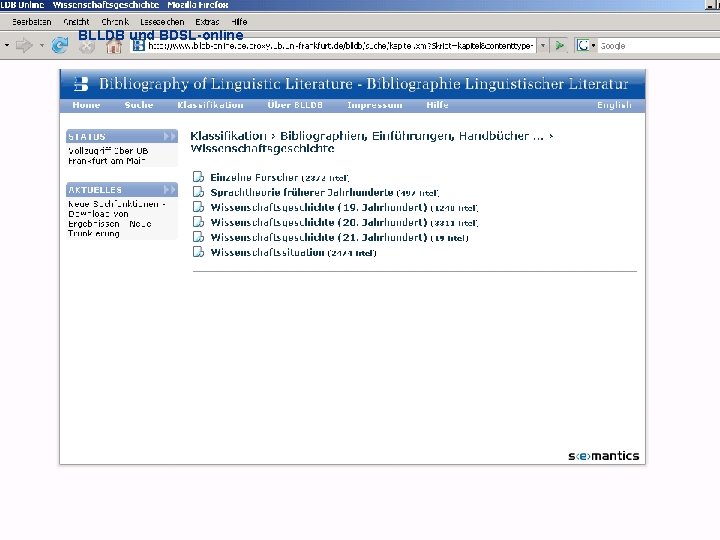The width and height of the screenshot is (720, 540).
Task: Open the Lesezeichen menu
Action: [162, 22]
